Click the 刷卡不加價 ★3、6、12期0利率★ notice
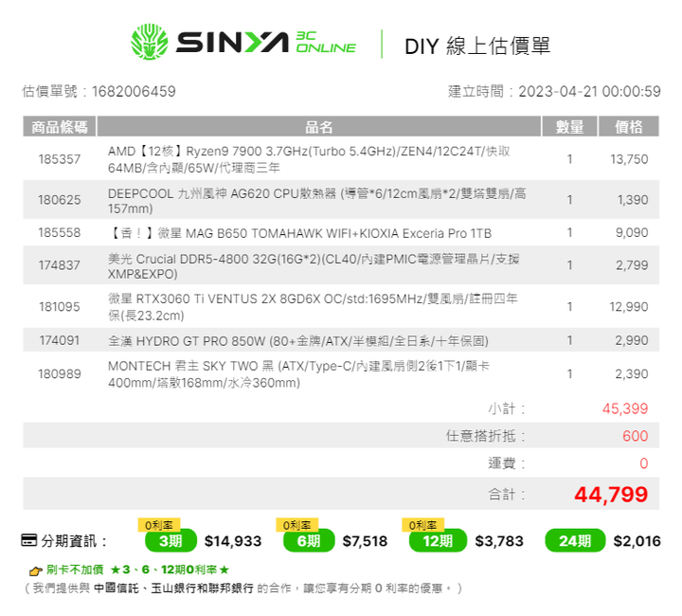This screenshot has width=682, height=616. 137,570
